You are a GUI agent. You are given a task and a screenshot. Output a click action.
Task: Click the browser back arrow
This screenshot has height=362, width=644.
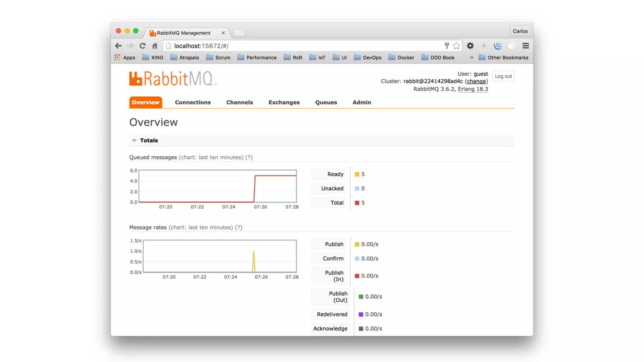pyautogui.click(x=118, y=46)
